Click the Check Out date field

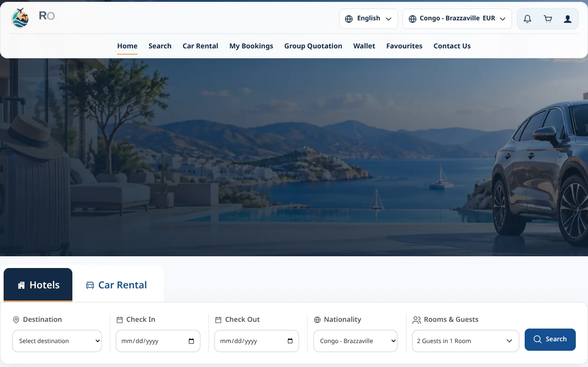point(256,341)
